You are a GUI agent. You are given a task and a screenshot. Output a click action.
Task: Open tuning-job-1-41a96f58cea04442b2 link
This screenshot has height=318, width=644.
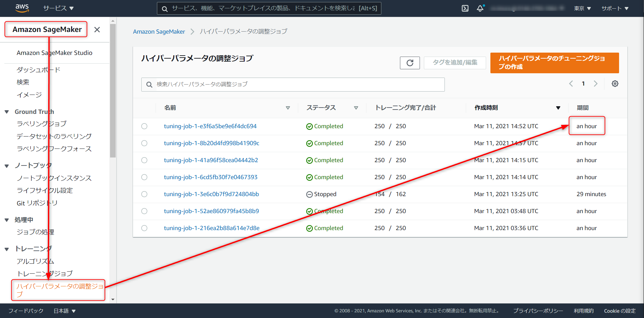tap(211, 160)
